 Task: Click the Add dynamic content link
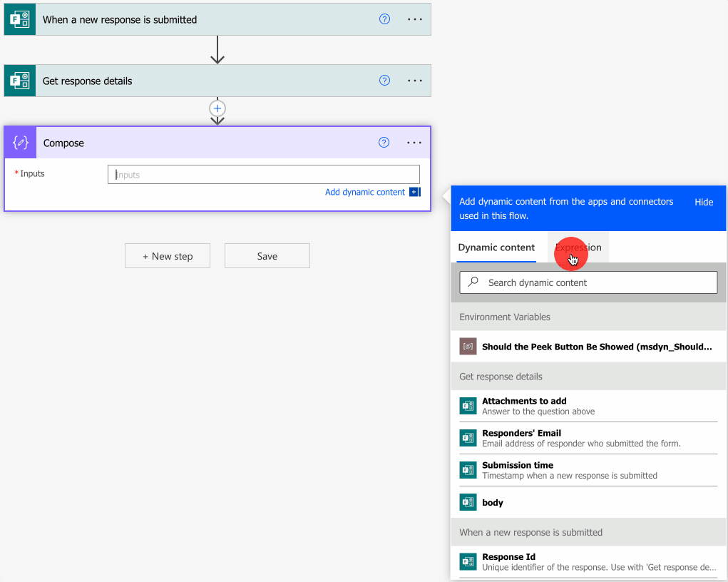pyautogui.click(x=365, y=192)
